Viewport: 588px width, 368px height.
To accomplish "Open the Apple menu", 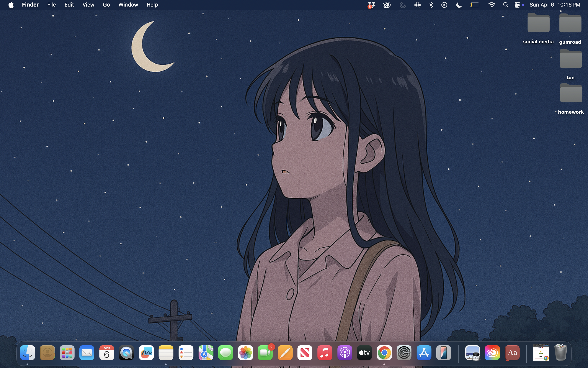I will (x=11, y=5).
